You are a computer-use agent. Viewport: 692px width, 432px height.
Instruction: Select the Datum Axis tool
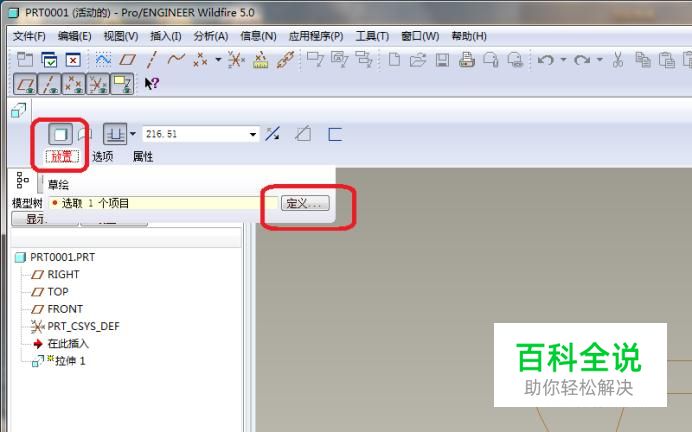click(151, 59)
